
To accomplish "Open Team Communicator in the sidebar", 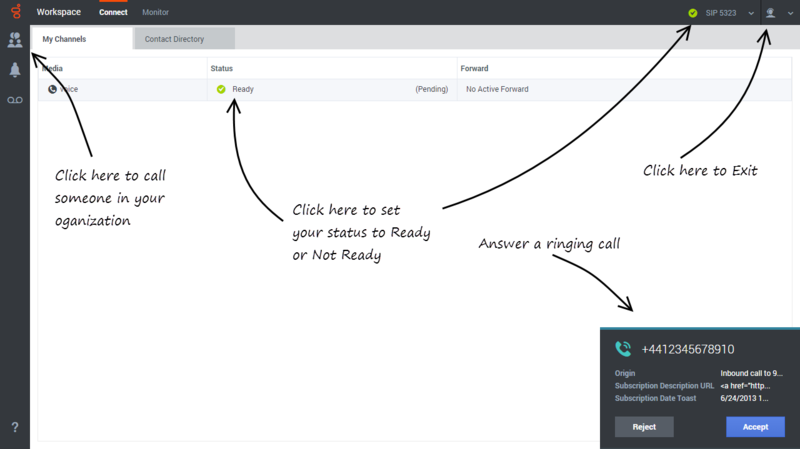I will click(15, 41).
